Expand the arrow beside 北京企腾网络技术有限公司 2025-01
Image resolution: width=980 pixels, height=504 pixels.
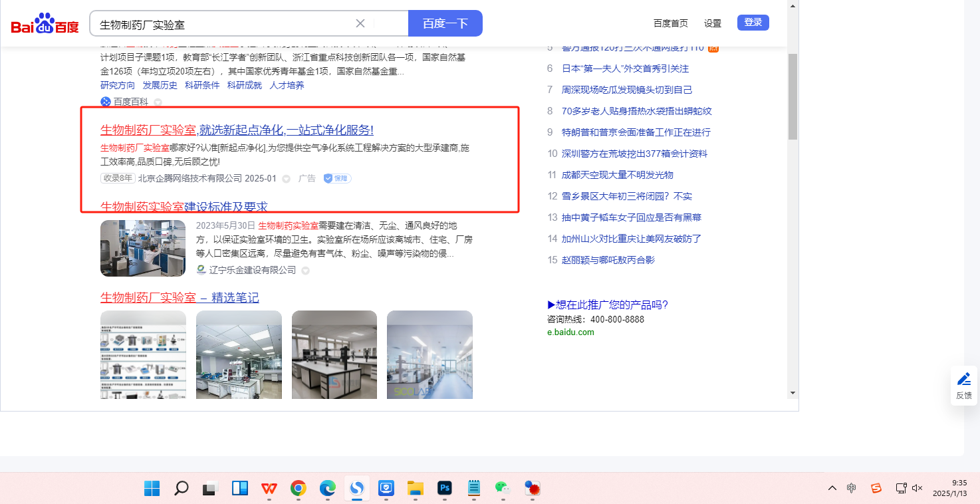tap(287, 179)
